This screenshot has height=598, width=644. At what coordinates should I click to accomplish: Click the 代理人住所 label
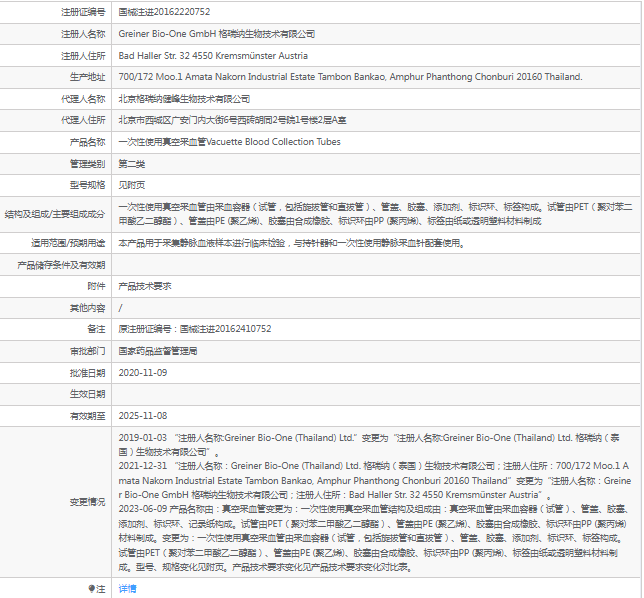[x=83, y=120]
